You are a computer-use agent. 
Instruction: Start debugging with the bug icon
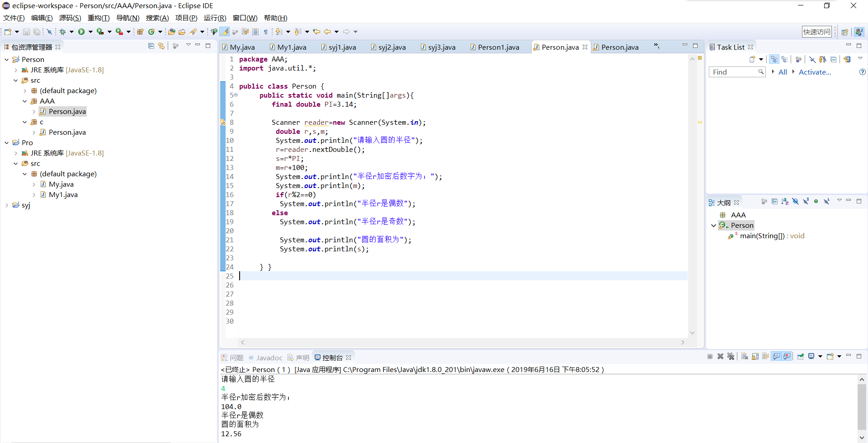click(63, 32)
